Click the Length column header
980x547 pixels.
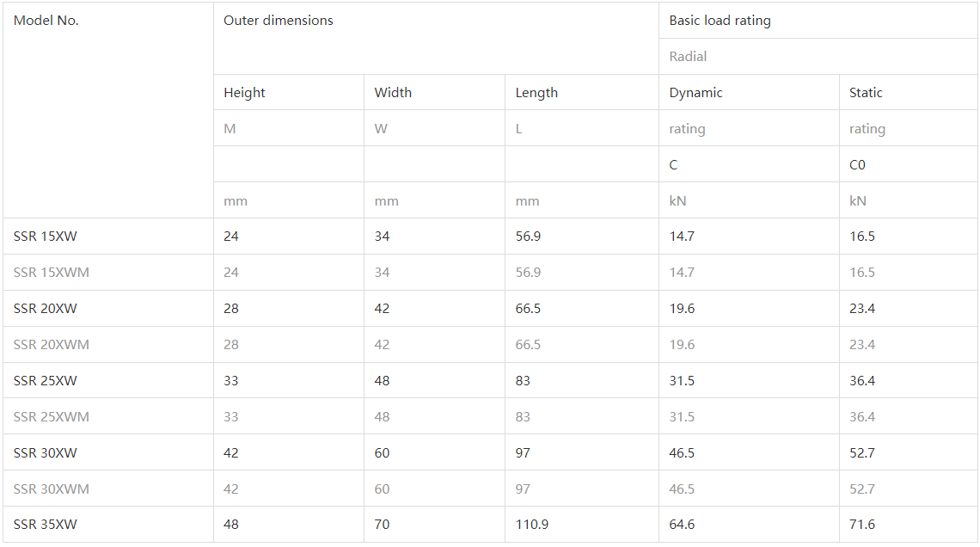tap(536, 93)
